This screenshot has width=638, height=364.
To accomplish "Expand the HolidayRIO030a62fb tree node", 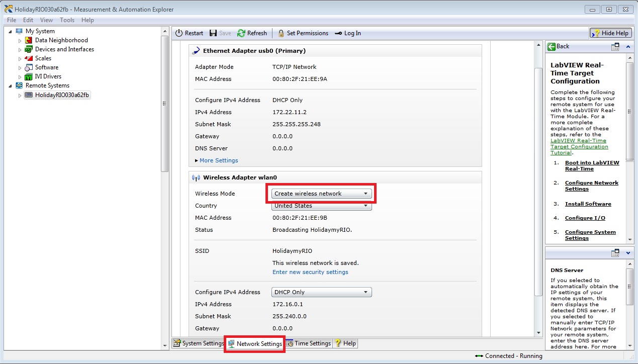I will coord(20,95).
